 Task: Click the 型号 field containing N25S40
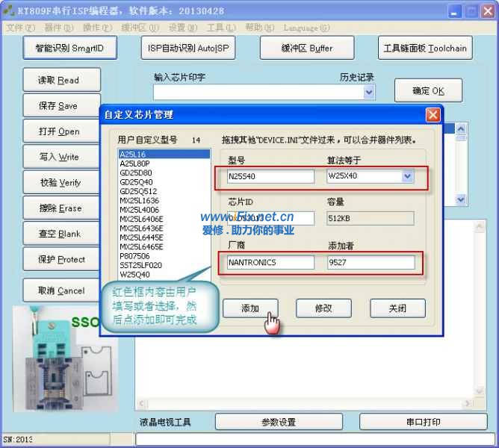(271, 176)
